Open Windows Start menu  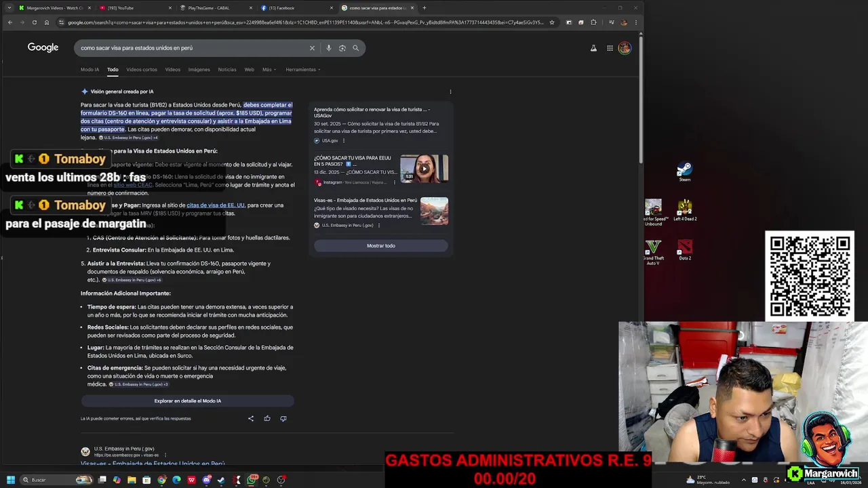(11, 480)
